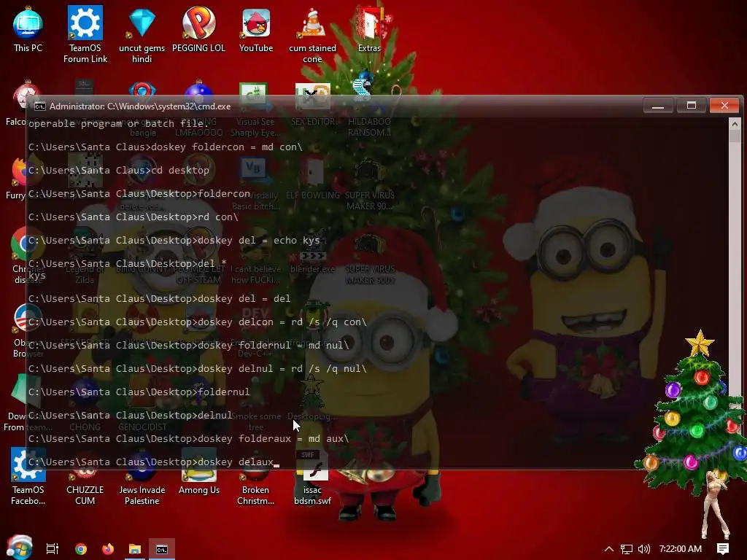Open the network tray icon

click(x=627, y=549)
